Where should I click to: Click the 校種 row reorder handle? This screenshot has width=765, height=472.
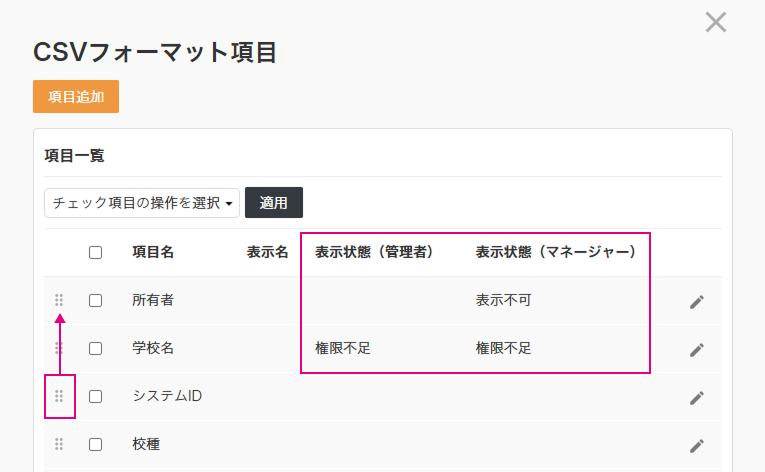[x=59, y=444]
